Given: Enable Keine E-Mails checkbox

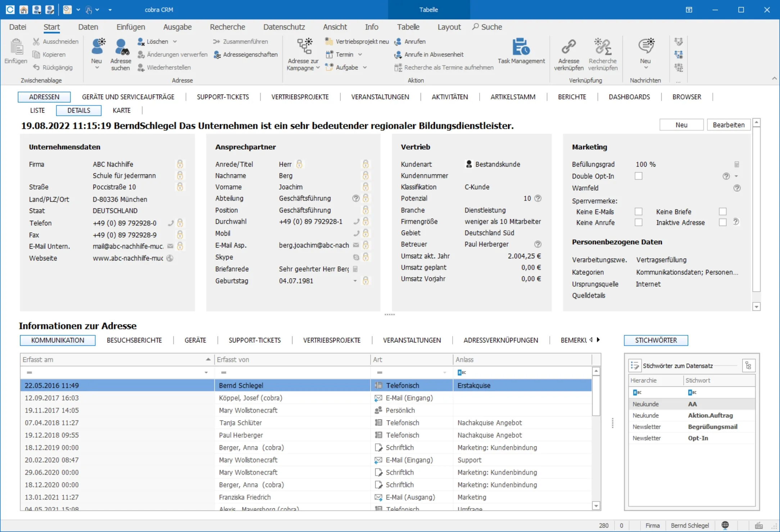Looking at the screenshot, I should (639, 212).
